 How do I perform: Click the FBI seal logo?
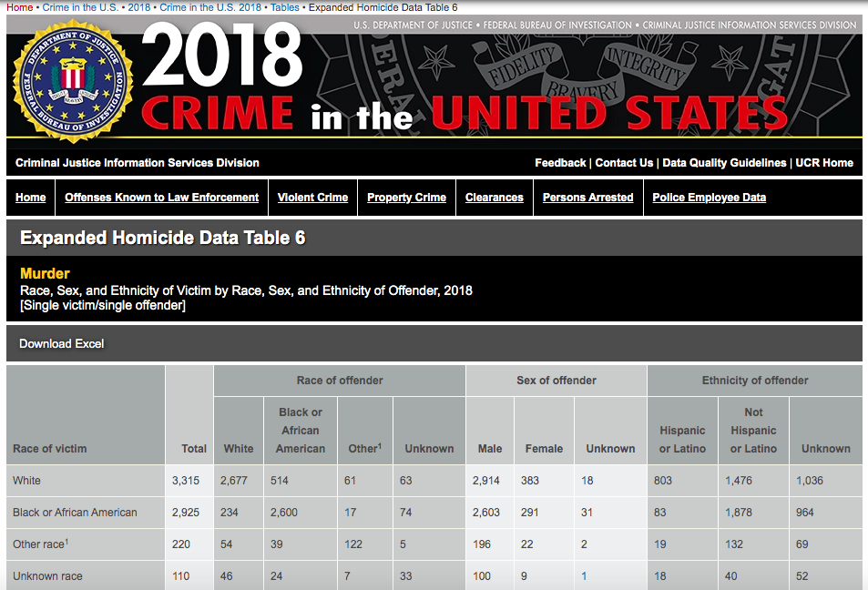click(x=73, y=81)
